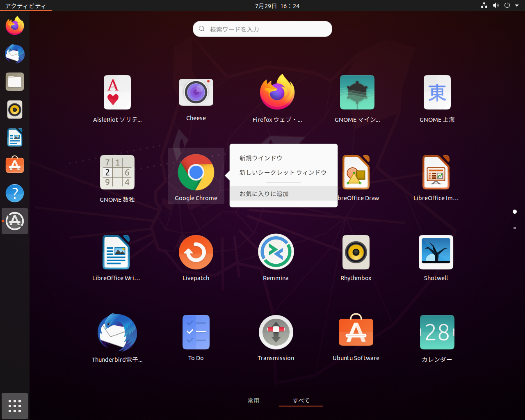Viewport: 525px width, 420px height.
Task: Toggle the Show Applications grid button
Action: point(15,406)
